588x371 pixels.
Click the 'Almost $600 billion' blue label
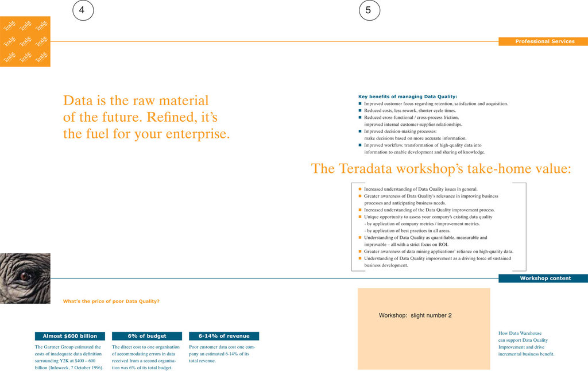69,336
